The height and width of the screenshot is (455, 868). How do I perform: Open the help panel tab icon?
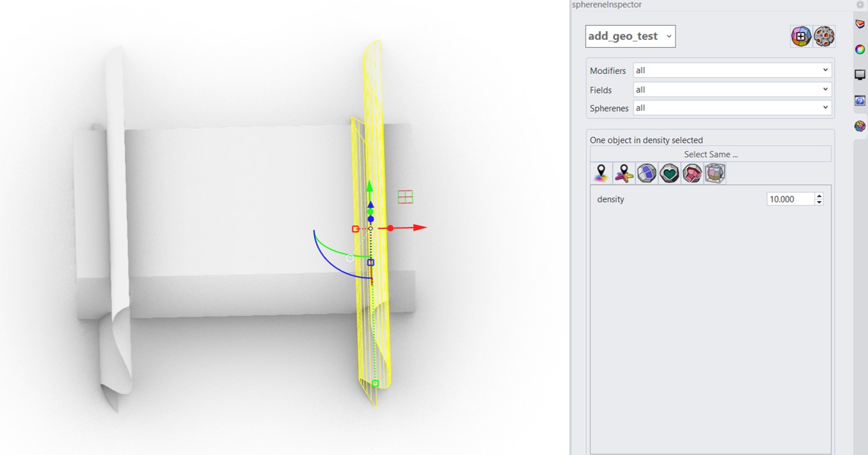860,101
